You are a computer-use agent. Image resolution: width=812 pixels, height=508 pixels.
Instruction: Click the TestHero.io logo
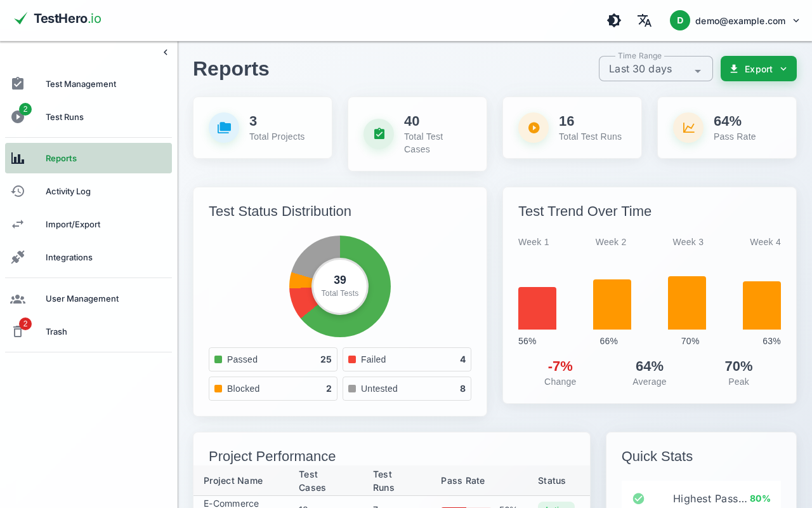click(57, 18)
